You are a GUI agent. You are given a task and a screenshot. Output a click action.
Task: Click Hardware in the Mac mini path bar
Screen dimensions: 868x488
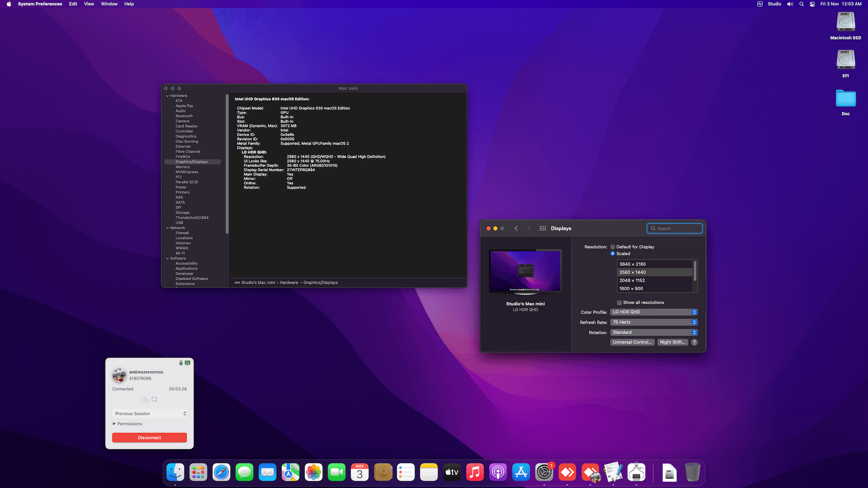[289, 283]
